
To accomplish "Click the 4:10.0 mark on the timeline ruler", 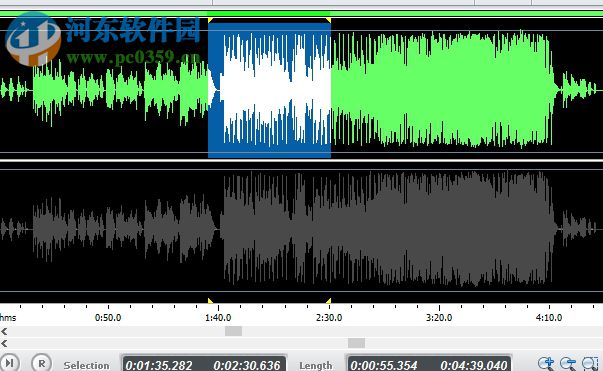I will point(549,318).
